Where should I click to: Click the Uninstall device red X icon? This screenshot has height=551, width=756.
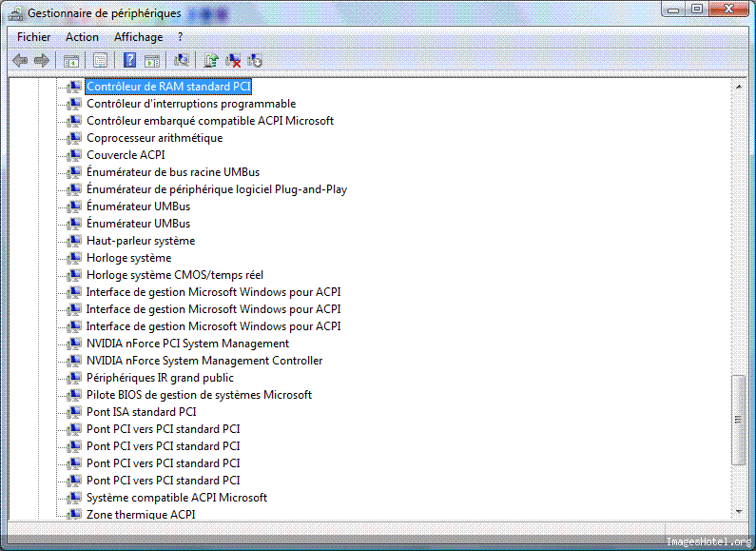pos(233,61)
